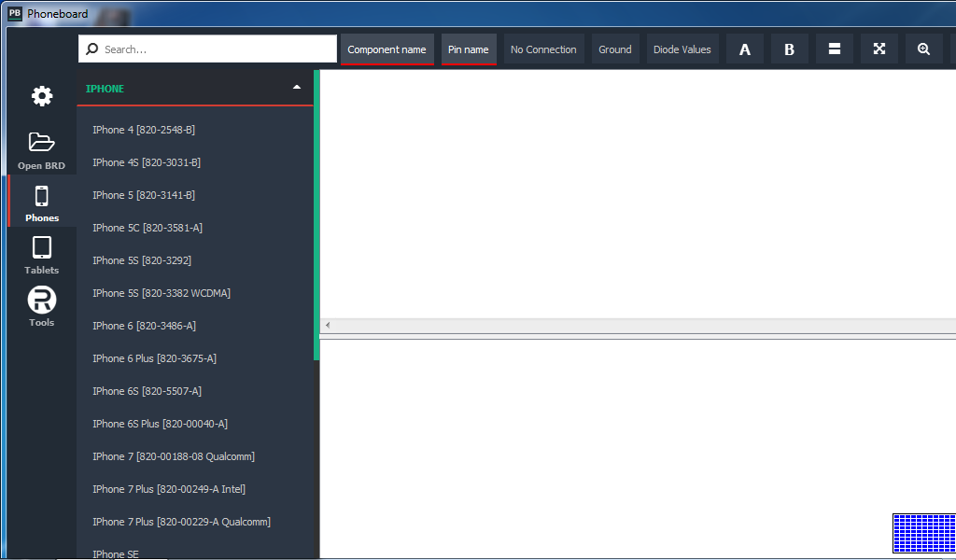
Task: Click the blue board minimap thumbnail
Action: 924,533
